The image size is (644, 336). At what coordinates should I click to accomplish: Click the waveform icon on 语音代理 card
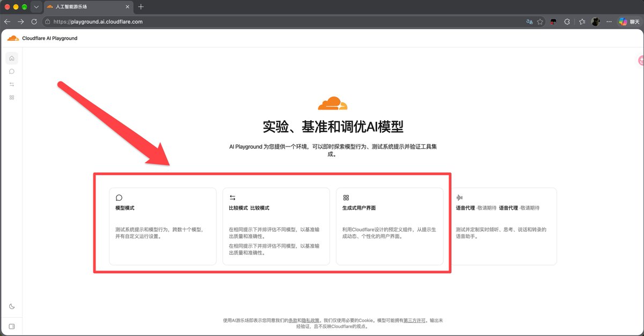(459, 198)
